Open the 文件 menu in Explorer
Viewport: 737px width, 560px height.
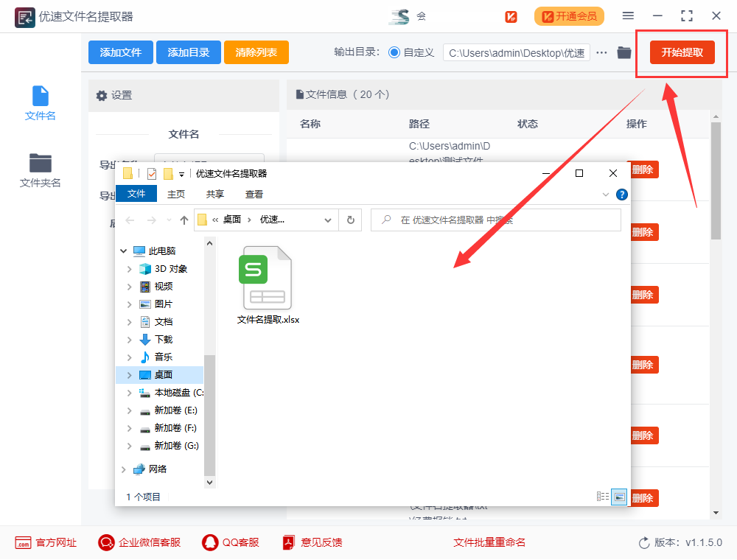pos(136,195)
